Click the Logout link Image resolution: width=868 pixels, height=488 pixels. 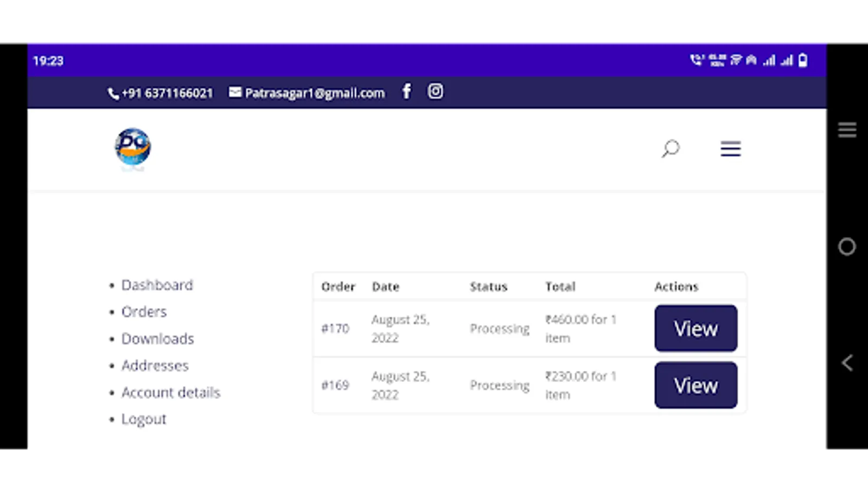coord(144,419)
